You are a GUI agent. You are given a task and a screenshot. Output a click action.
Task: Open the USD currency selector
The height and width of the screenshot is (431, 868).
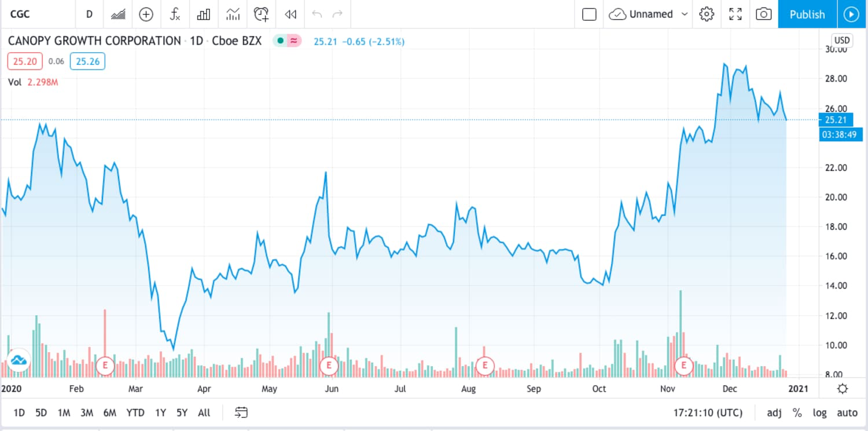coord(841,40)
